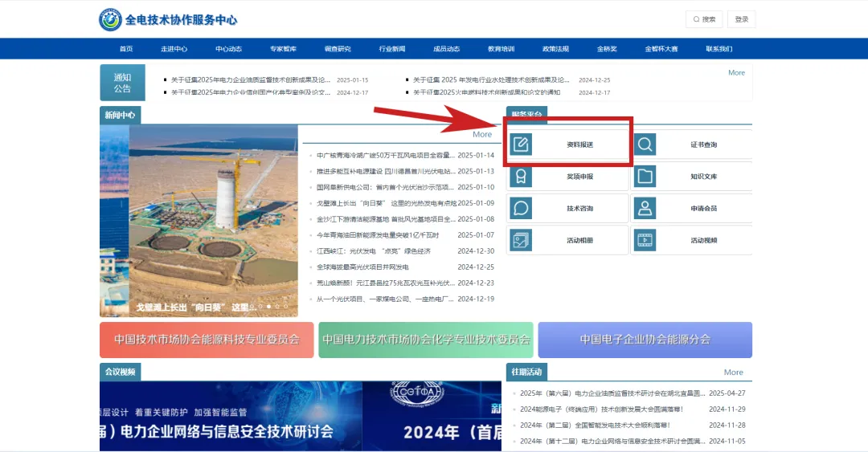Click the 申请会员 person icon
This screenshot has height=452, width=868.
(x=645, y=209)
